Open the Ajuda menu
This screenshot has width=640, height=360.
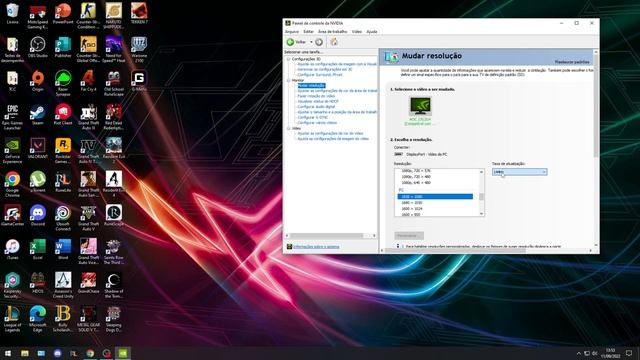pyautogui.click(x=372, y=31)
